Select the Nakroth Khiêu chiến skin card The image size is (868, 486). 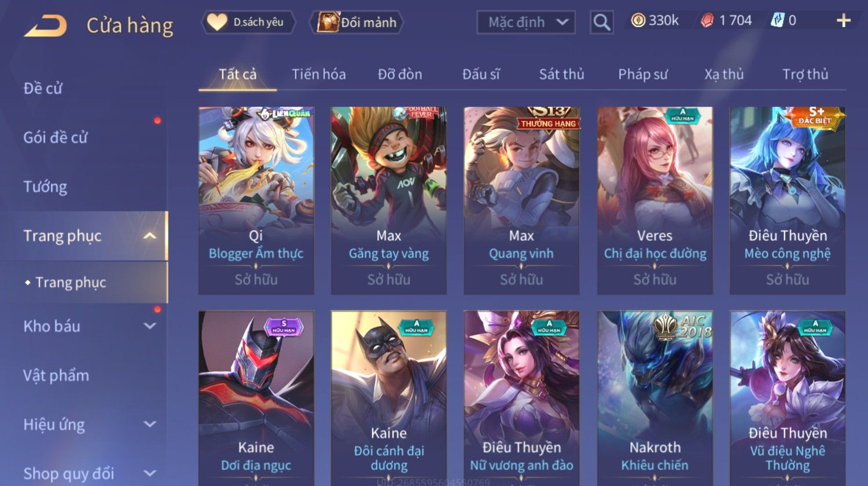[655, 398]
